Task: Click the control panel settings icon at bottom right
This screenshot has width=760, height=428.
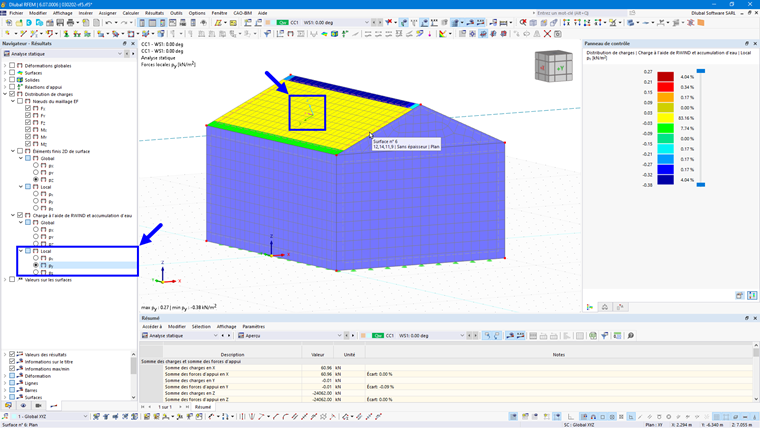Action: click(x=752, y=296)
